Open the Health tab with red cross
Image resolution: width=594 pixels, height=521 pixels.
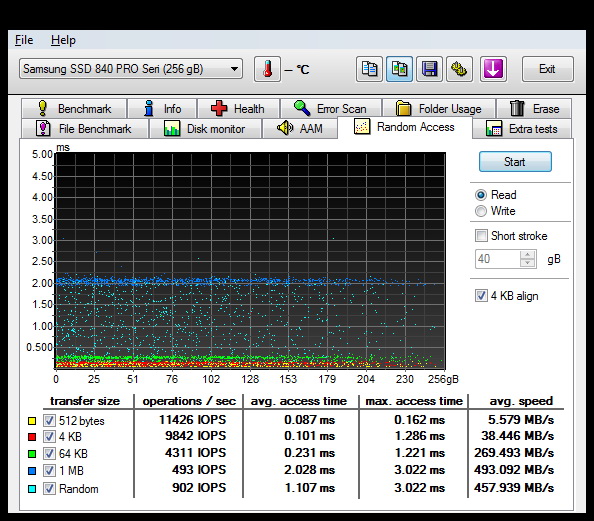pos(238,109)
